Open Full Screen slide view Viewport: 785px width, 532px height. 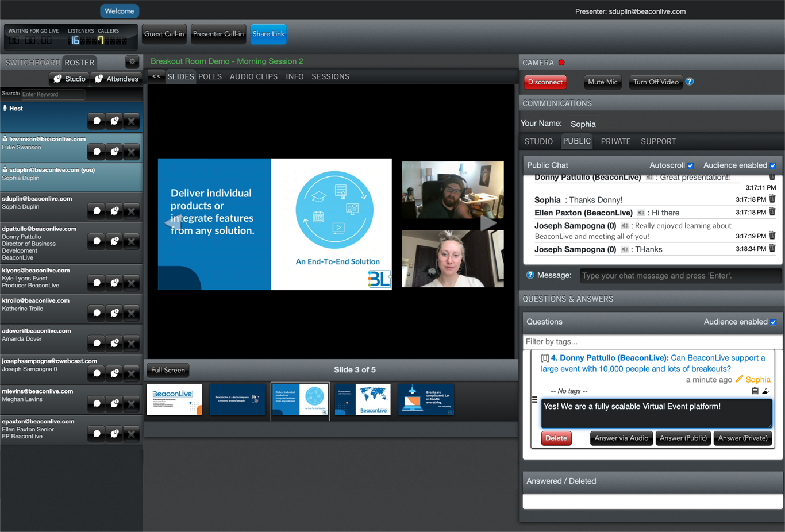pos(168,370)
